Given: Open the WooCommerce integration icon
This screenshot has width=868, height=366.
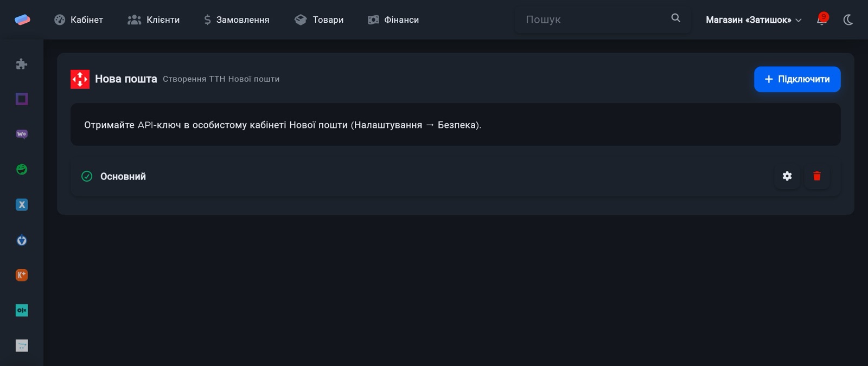Looking at the screenshot, I should pyautogui.click(x=22, y=134).
